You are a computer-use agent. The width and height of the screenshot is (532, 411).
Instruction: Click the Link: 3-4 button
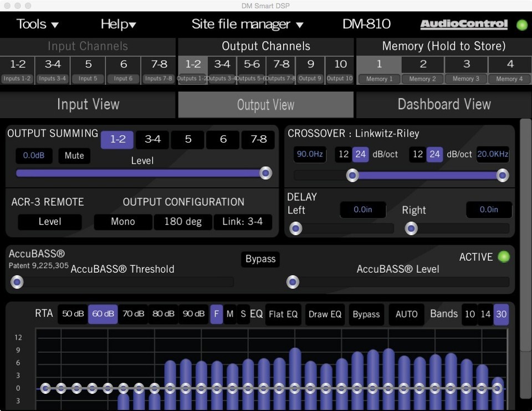click(243, 222)
